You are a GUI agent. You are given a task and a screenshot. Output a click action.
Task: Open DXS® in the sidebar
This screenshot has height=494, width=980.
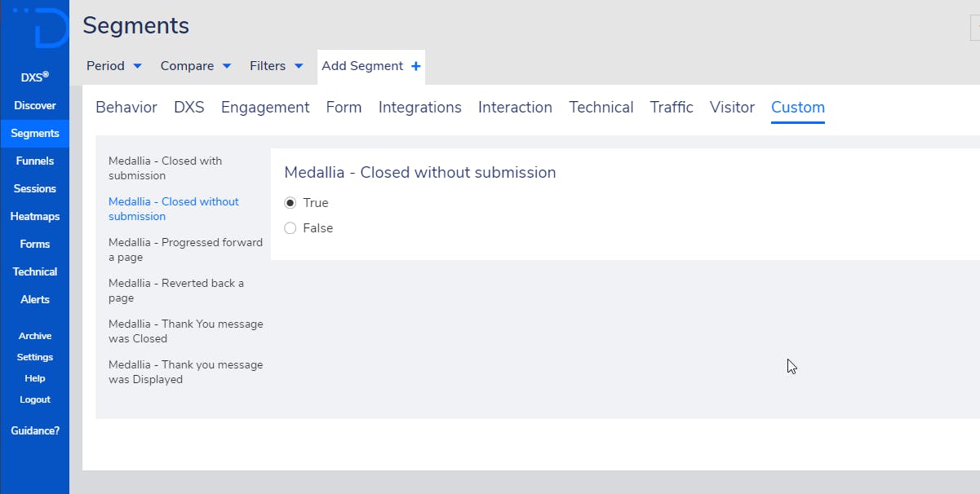click(35, 77)
